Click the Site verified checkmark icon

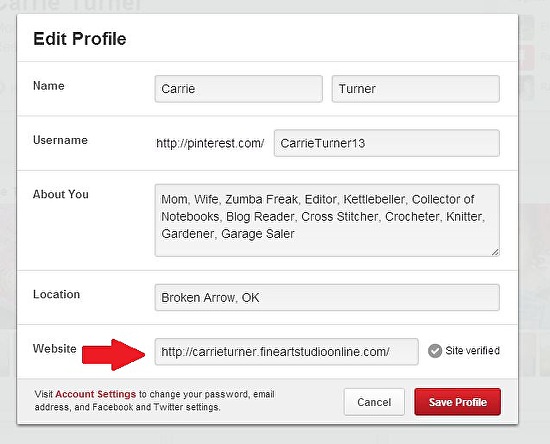coord(435,351)
